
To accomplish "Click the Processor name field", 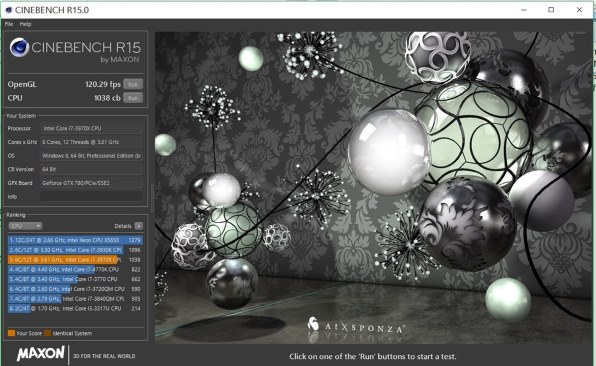I will [91, 128].
